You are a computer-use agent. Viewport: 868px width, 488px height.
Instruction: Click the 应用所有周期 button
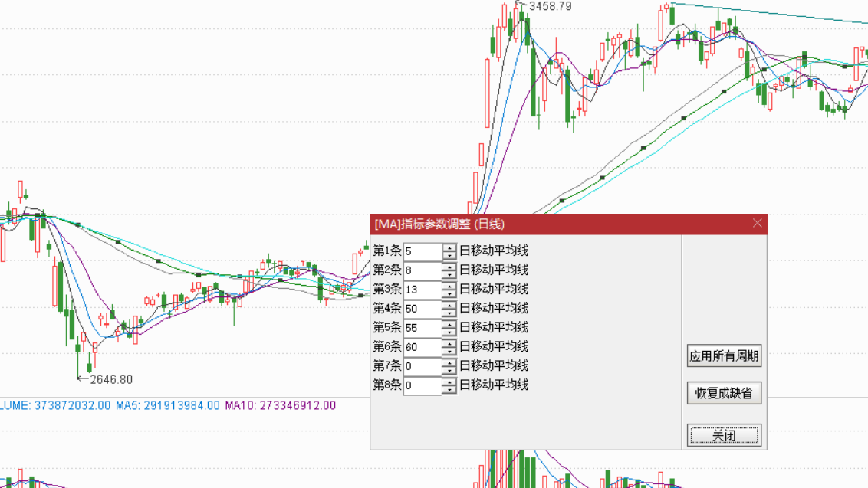724,355
